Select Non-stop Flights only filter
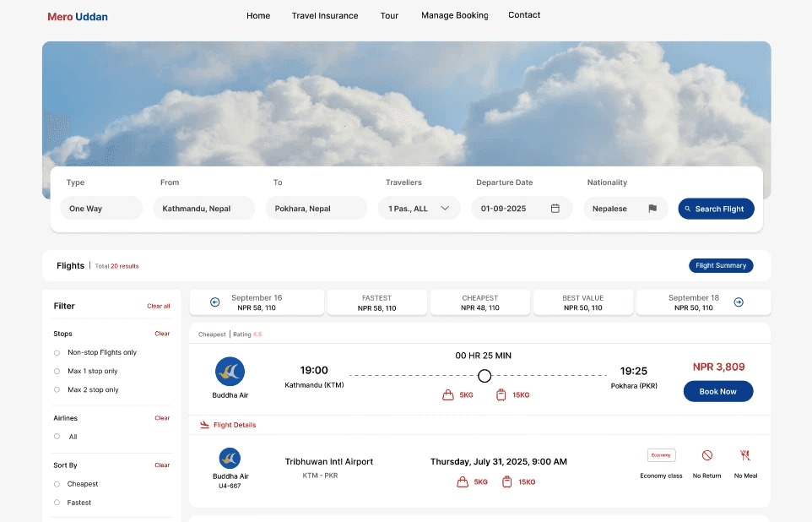Viewport: 812px width, 522px height. 57,353
